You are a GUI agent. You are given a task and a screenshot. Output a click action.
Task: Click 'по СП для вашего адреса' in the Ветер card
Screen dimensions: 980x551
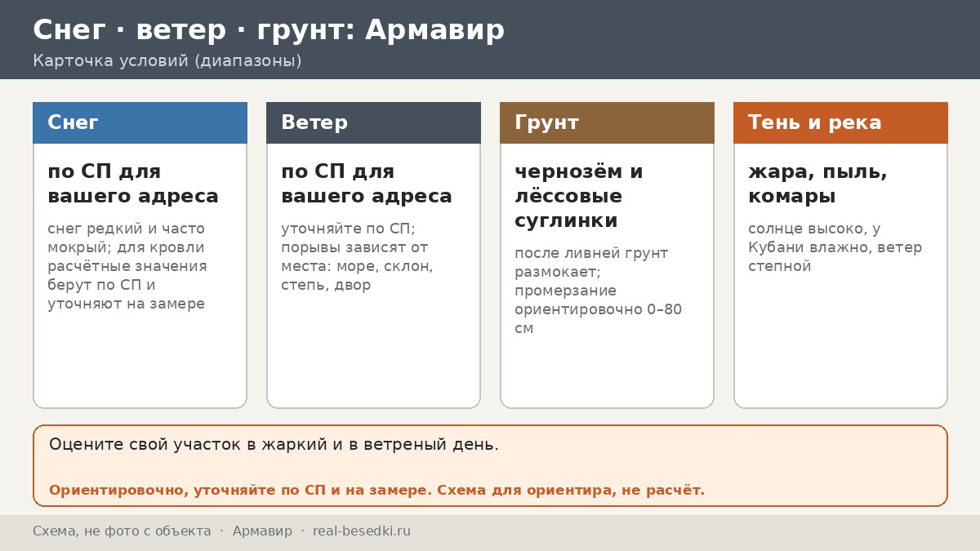367,184
